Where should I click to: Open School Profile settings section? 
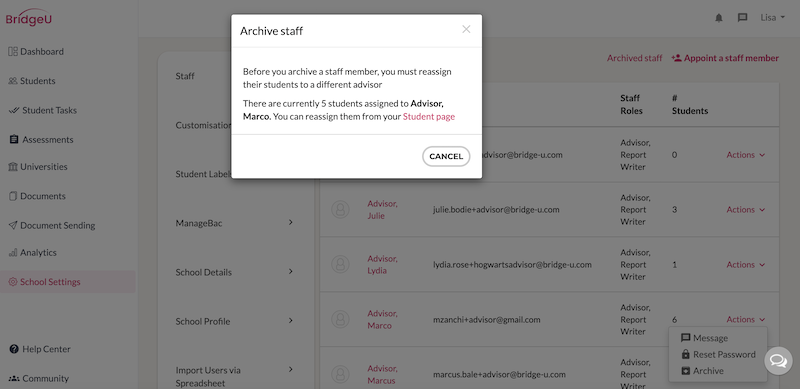[203, 321]
